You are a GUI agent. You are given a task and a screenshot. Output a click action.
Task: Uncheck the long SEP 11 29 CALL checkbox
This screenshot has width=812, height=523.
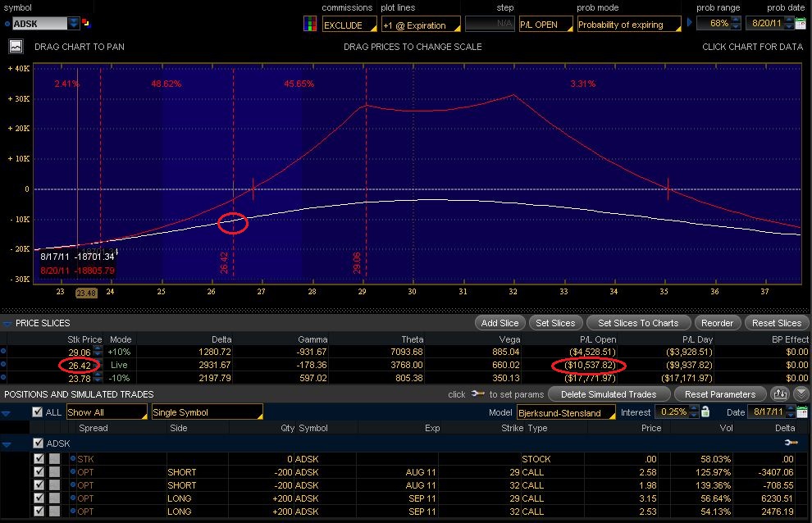pos(39,498)
